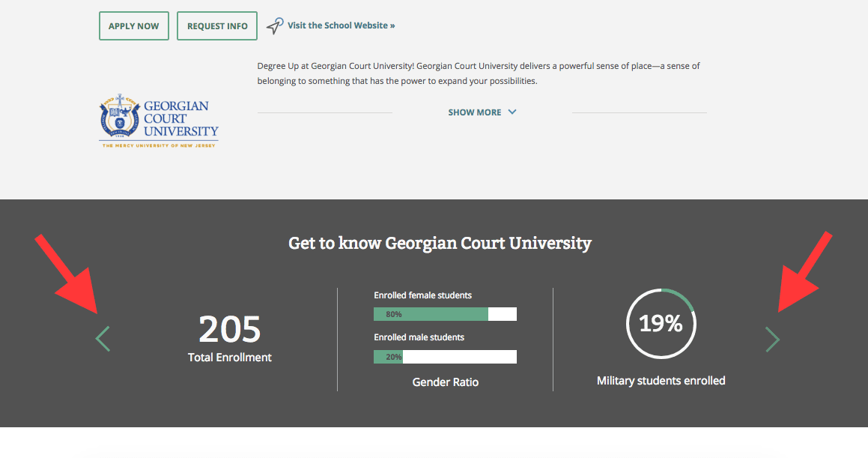868x458 pixels.
Task: Click the Total Enrollment label
Action: (x=230, y=358)
